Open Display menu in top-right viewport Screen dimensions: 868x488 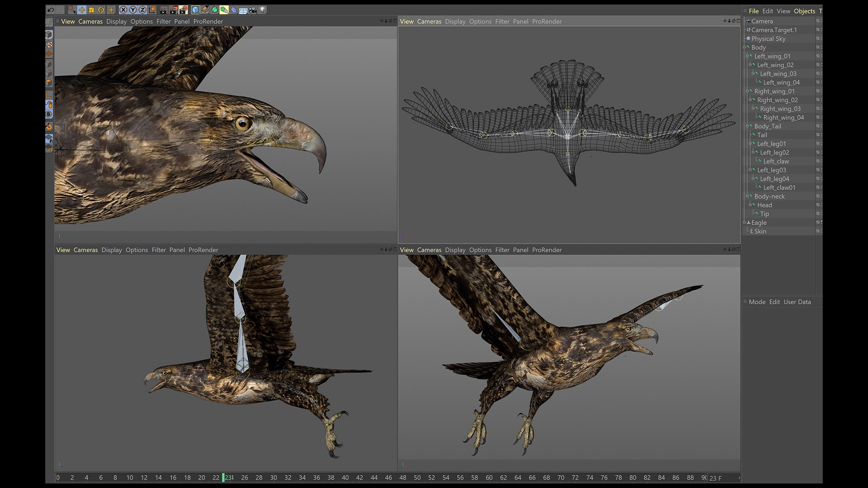point(455,21)
